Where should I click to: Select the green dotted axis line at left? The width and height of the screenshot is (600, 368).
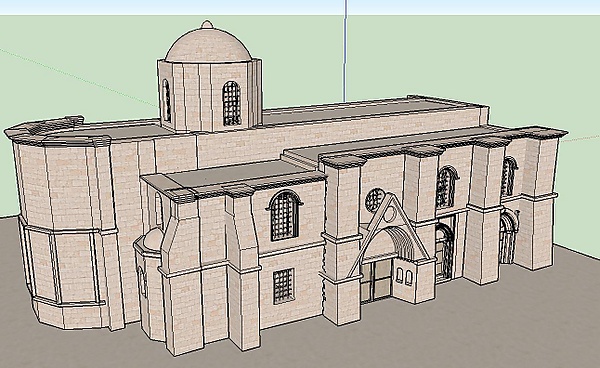click(78, 77)
